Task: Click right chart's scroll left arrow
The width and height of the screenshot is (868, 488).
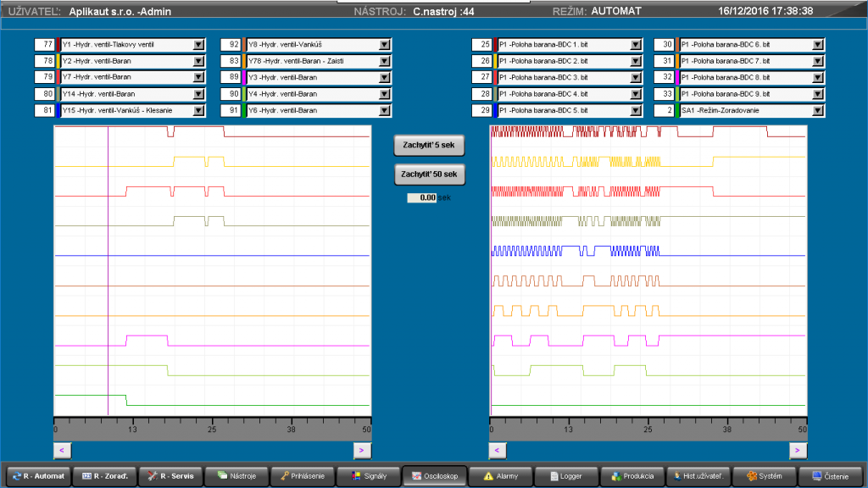Action: [497, 451]
